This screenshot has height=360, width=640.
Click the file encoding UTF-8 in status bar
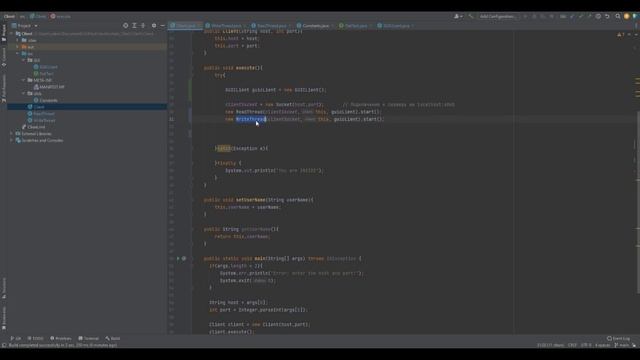tap(586, 345)
